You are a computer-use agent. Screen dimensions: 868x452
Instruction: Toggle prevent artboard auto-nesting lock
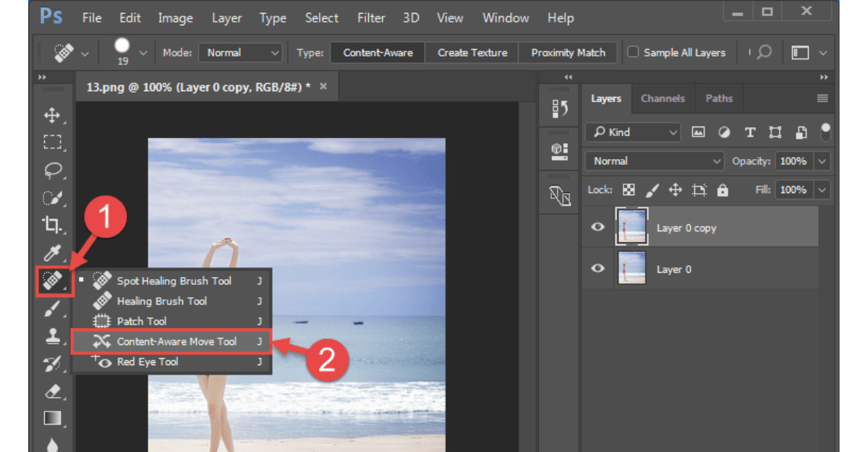coord(699,189)
